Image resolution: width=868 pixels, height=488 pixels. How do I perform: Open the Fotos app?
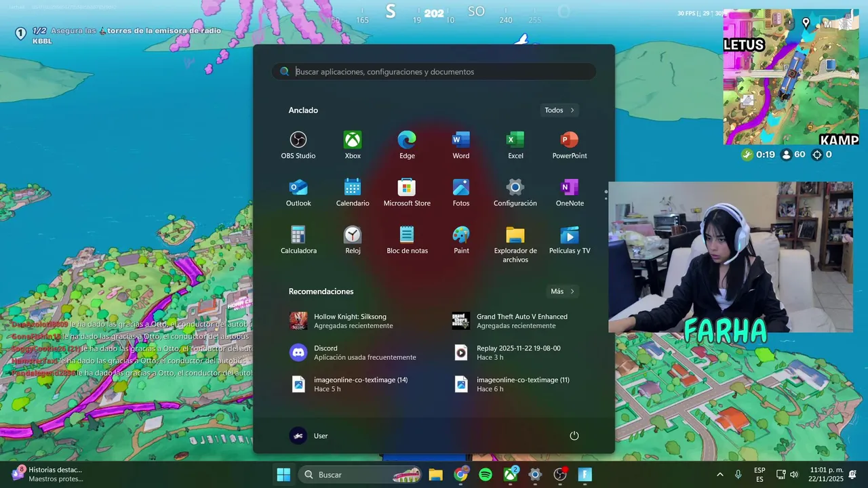[461, 193]
